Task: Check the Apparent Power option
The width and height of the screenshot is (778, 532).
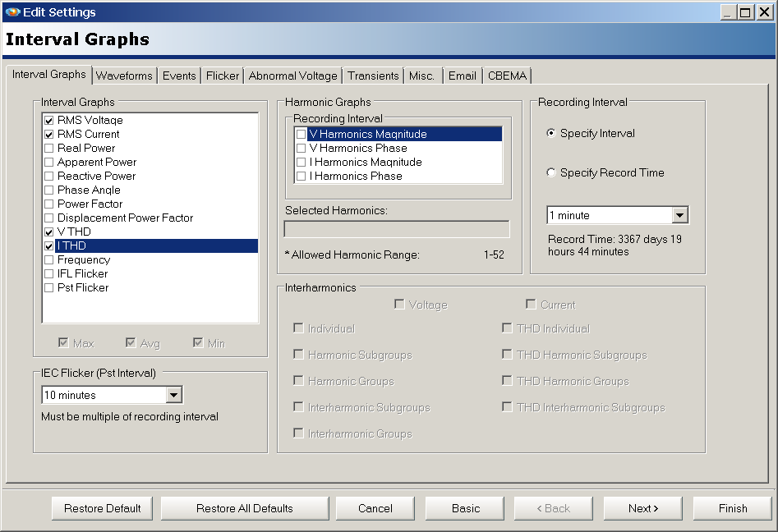Action: point(48,162)
